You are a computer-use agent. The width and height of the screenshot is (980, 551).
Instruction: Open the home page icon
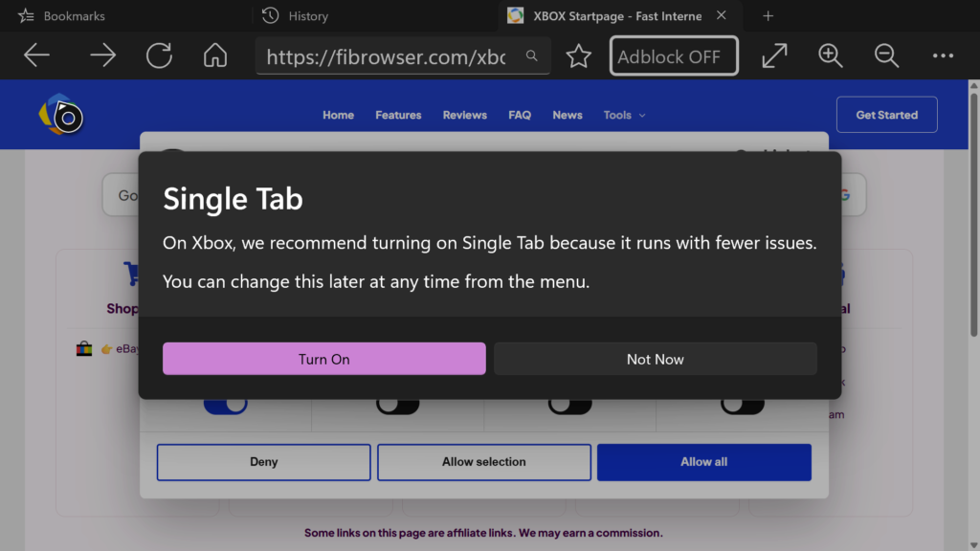click(x=215, y=55)
